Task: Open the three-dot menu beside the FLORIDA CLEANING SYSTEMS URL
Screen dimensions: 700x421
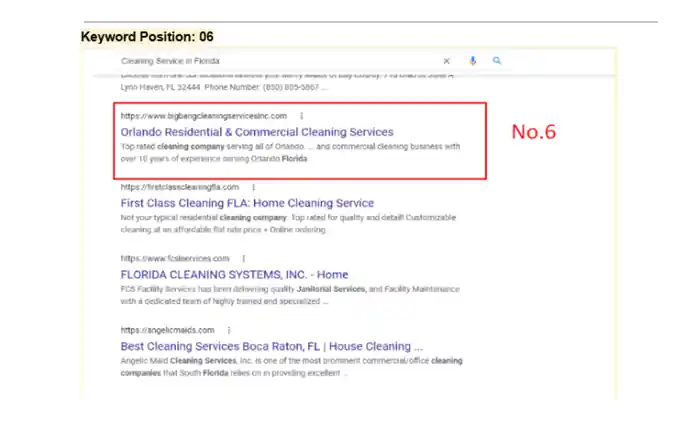Action: point(244,258)
